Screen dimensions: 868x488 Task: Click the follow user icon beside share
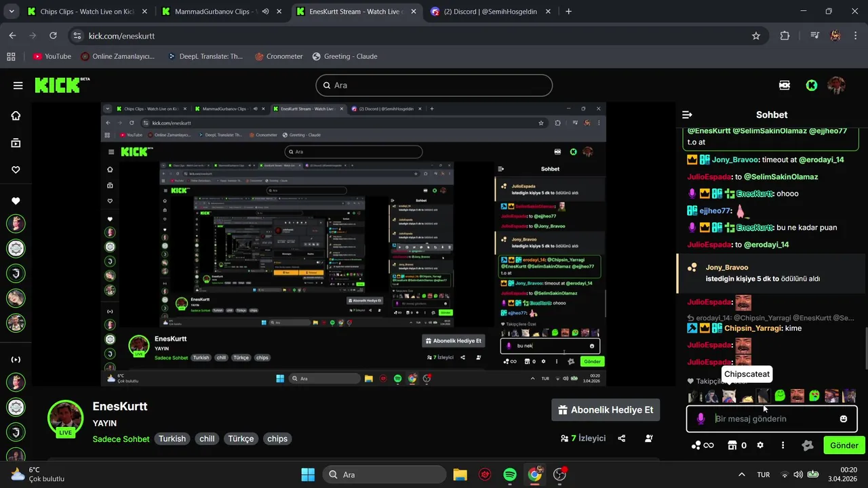pyautogui.click(x=649, y=439)
